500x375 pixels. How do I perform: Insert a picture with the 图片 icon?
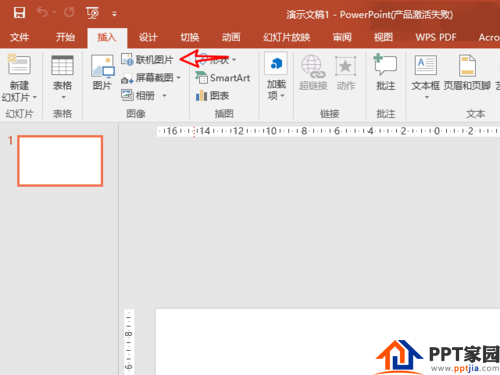click(102, 67)
